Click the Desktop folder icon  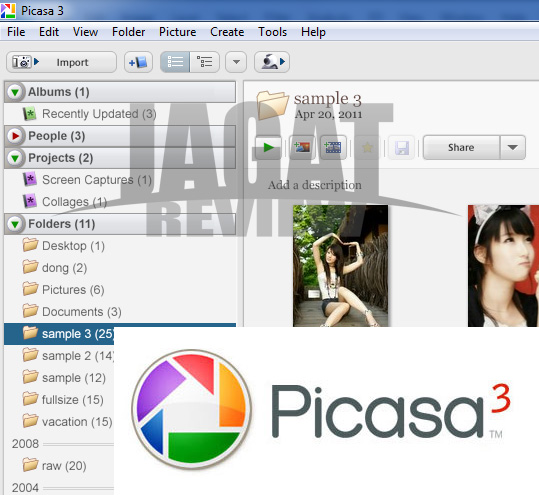coord(30,245)
